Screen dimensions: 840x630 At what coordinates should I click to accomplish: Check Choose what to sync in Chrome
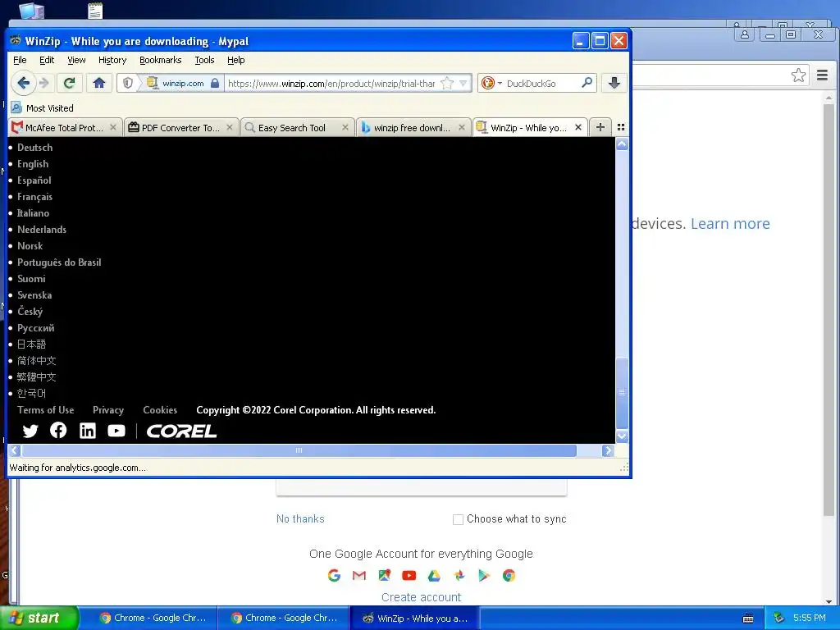tap(458, 519)
